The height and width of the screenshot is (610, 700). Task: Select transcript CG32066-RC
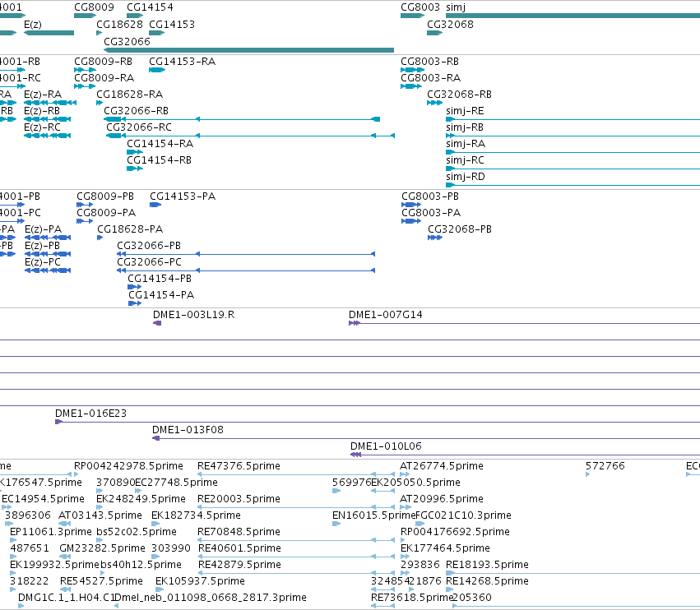(x=139, y=127)
